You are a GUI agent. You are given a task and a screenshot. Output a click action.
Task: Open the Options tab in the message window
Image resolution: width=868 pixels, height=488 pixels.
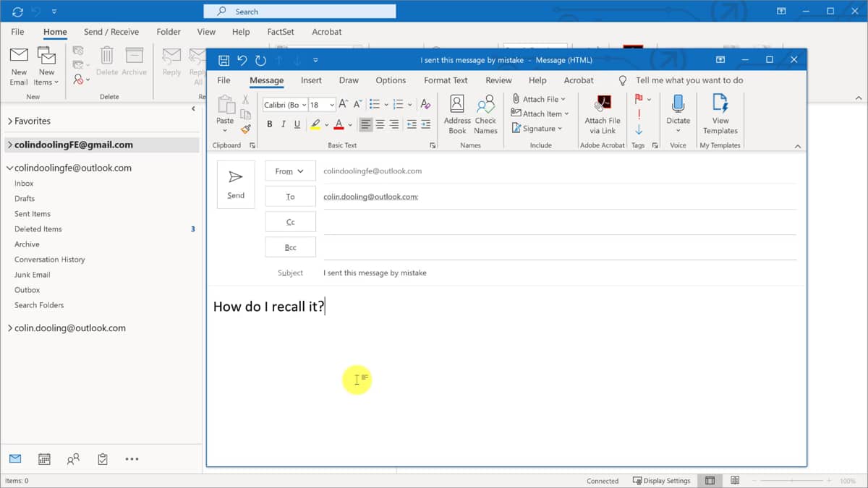point(391,80)
